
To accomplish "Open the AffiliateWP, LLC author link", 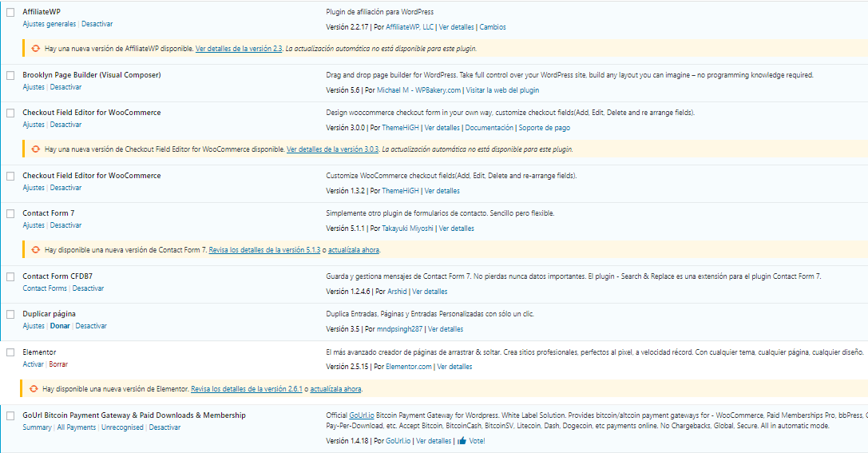I will (x=410, y=27).
